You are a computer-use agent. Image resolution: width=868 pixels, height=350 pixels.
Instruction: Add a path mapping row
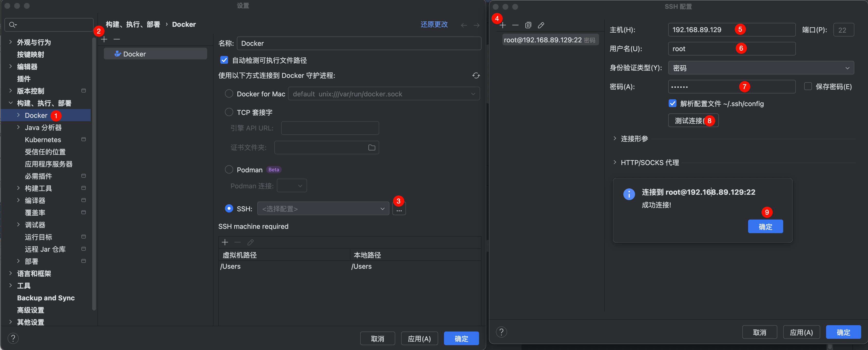point(225,242)
